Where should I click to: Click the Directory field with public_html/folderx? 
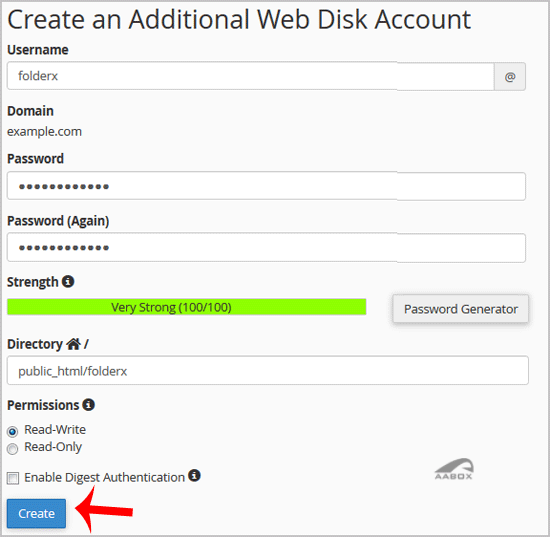click(268, 370)
